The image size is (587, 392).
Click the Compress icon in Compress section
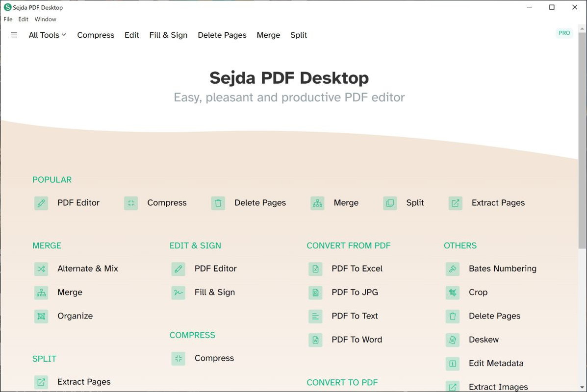click(178, 359)
